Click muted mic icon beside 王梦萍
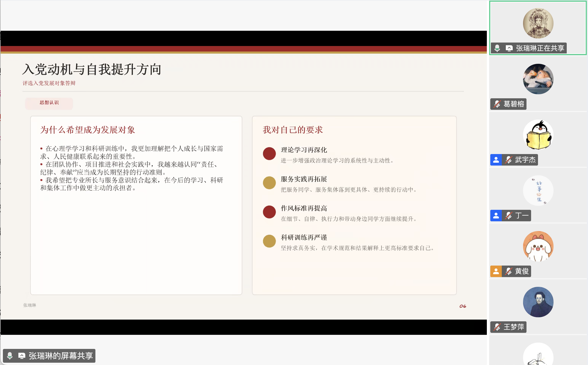The width and height of the screenshot is (588, 365). click(x=497, y=327)
